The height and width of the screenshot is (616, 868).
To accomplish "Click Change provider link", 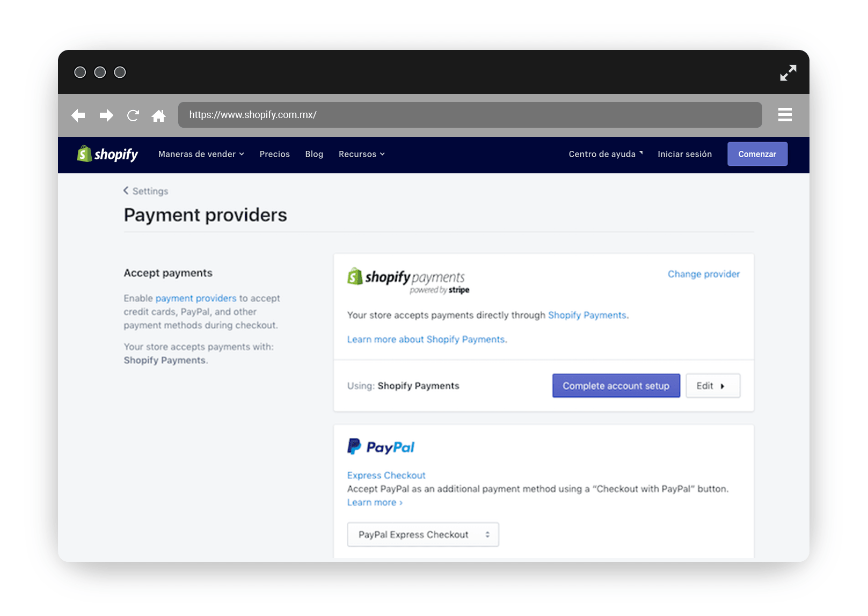I will 704,274.
